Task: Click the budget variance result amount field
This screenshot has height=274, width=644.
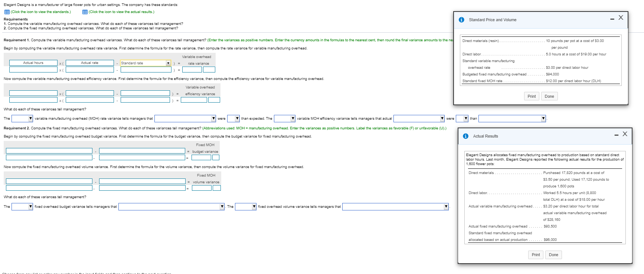Action: [201, 158]
